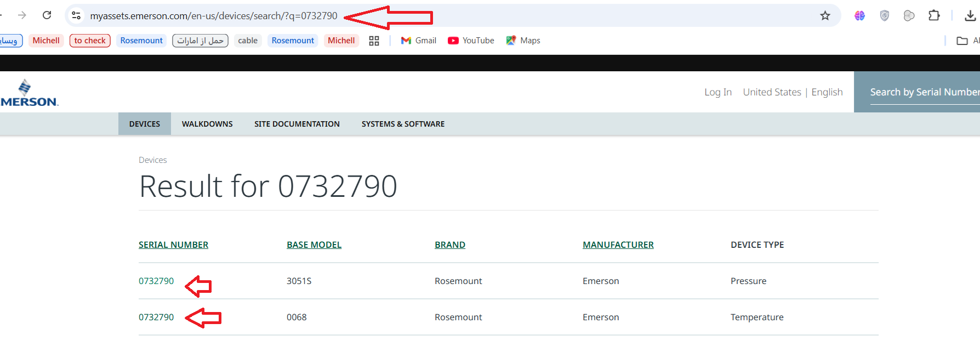This screenshot has width=980, height=363.
Task: Open the 'to check' bookmark
Action: tap(90, 41)
